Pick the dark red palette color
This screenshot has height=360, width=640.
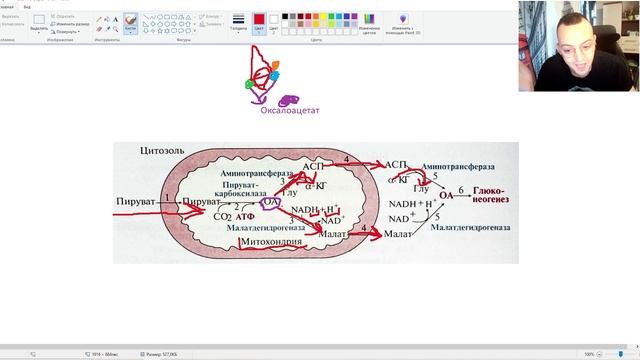click(x=300, y=16)
